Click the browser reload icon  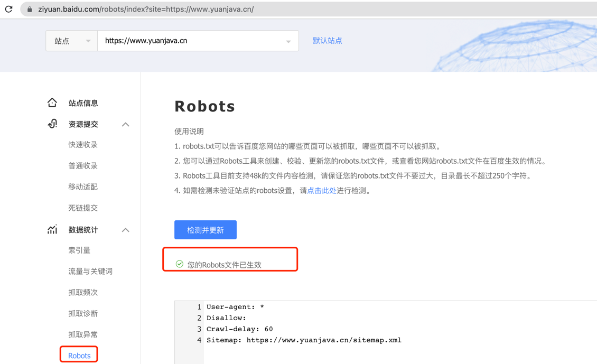point(8,9)
